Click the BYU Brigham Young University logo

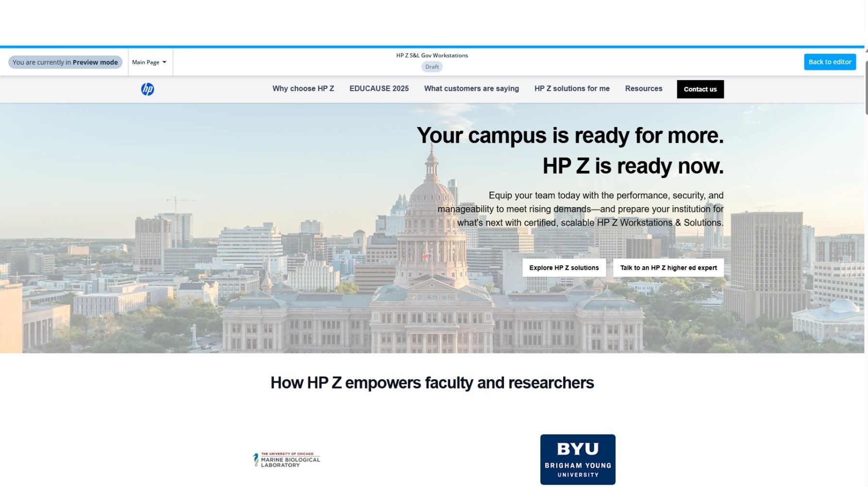pyautogui.click(x=578, y=459)
